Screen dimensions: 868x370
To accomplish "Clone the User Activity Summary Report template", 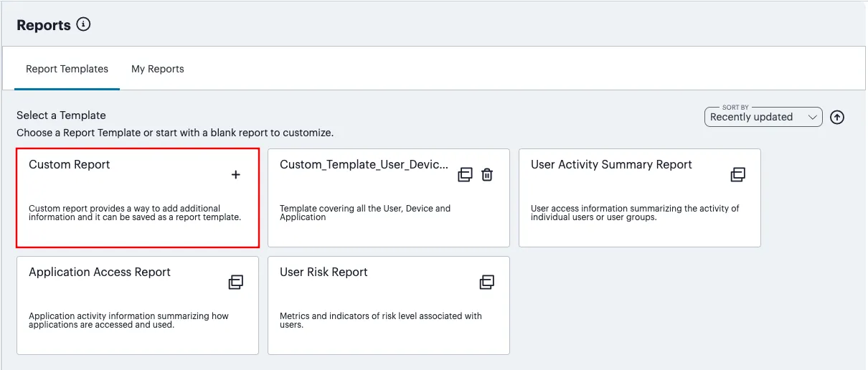I will pos(738,174).
